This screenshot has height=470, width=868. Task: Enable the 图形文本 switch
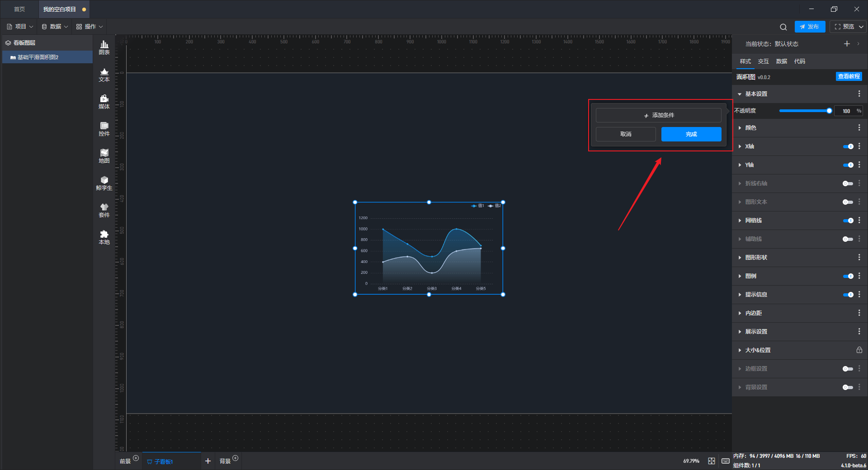point(848,202)
